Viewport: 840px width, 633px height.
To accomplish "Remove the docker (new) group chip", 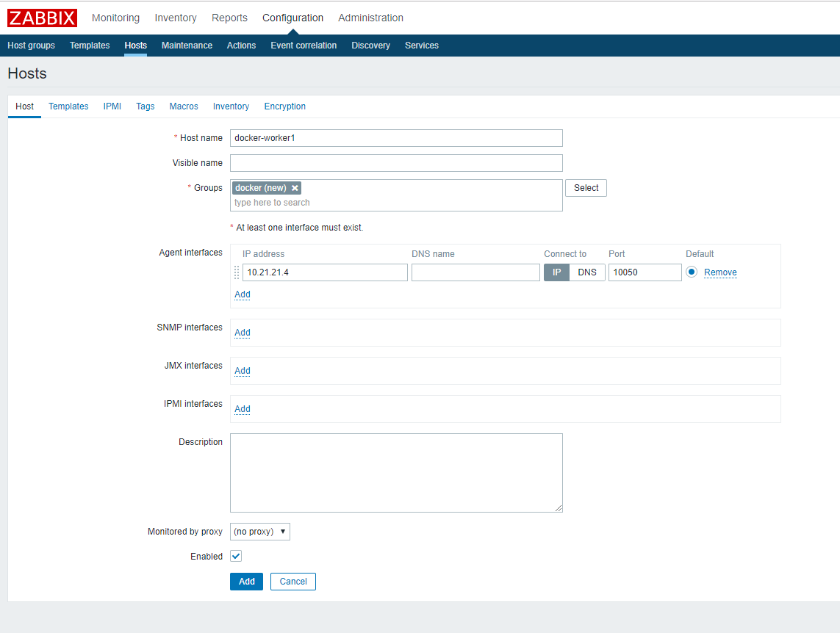I will pyautogui.click(x=295, y=187).
